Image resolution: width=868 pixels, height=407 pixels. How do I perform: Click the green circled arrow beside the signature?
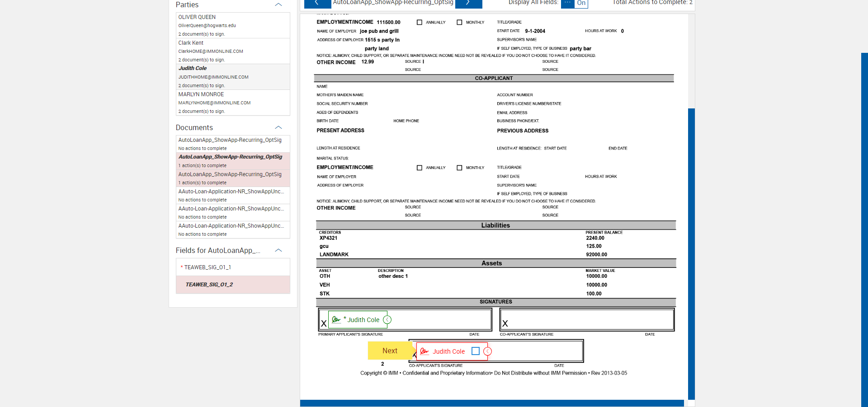387,320
